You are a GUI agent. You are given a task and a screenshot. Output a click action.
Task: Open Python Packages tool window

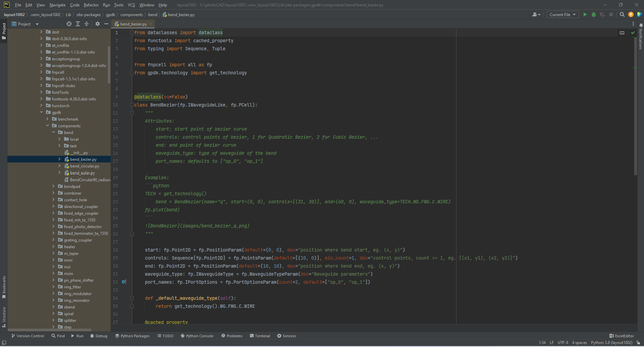(x=132, y=336)
